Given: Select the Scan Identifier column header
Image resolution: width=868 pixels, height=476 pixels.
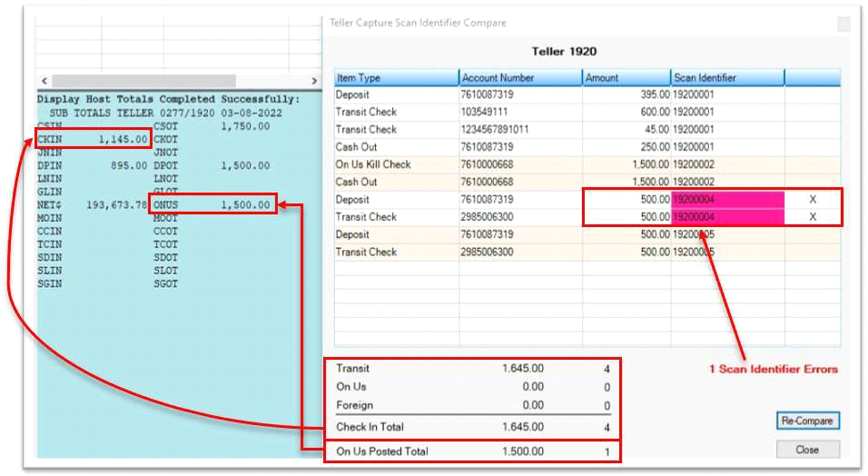Looking at the screenshot, I should click(727, 78).
